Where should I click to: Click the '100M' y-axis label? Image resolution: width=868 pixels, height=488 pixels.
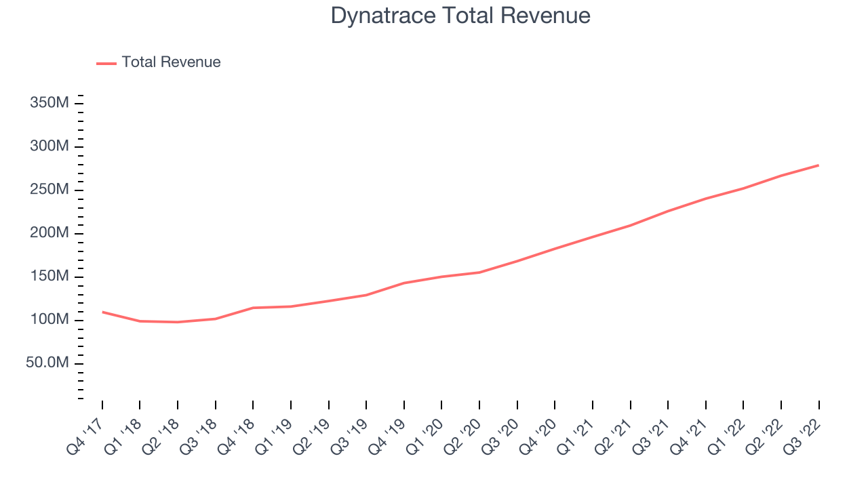coord(50,320)
